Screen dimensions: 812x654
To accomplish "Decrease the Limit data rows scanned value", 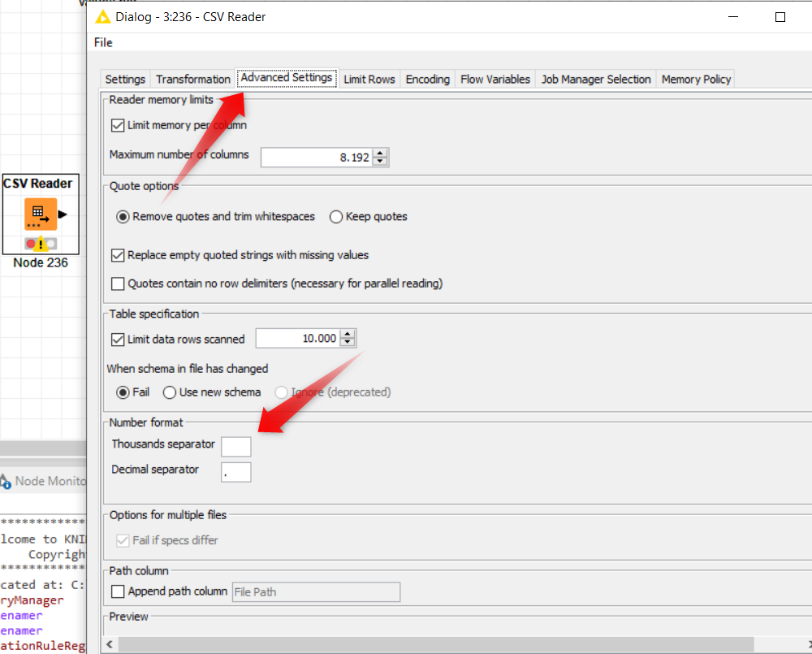I will [x=348, y=343].
